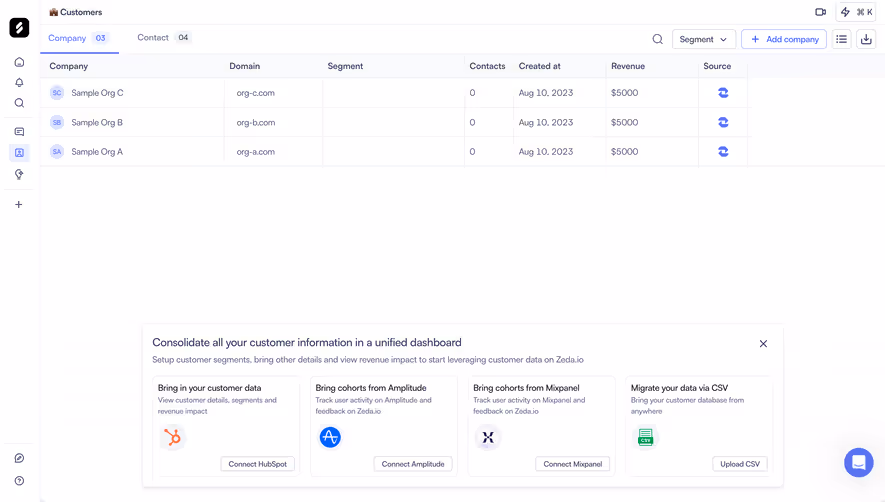Screen dimensions: 885x502
Task: Click the source sync icon for Sample Org B
Action: pyautogui.click(x=723, y=122)
